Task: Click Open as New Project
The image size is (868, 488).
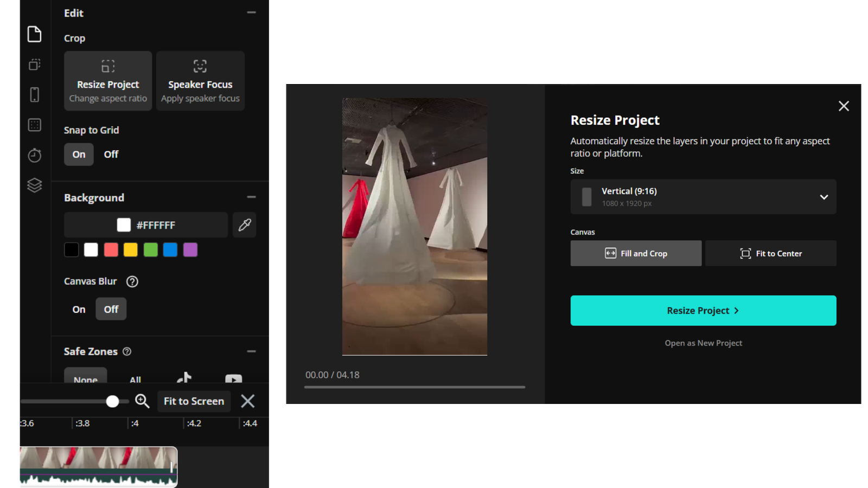Action: point(703,343)
